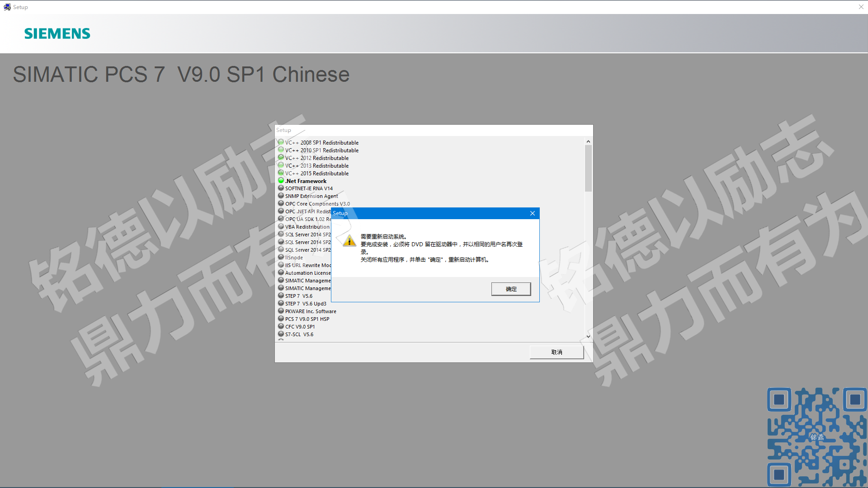The width and height of the screenshot is (868, 488).
Task: Click status icon next to VBA Redistribution
Action: (x=281, y=227)
